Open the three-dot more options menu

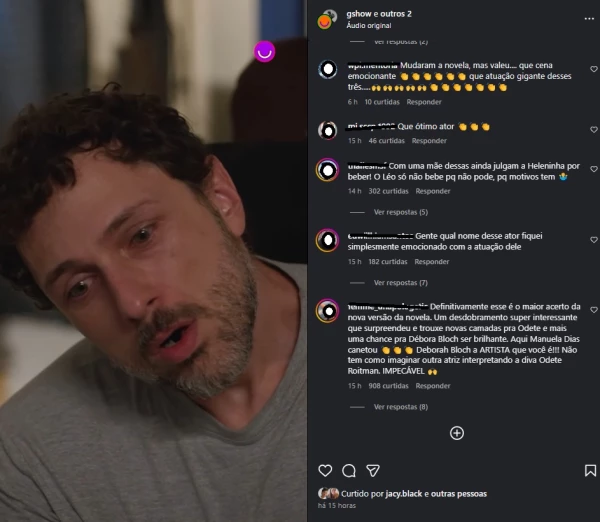(589, 19)
